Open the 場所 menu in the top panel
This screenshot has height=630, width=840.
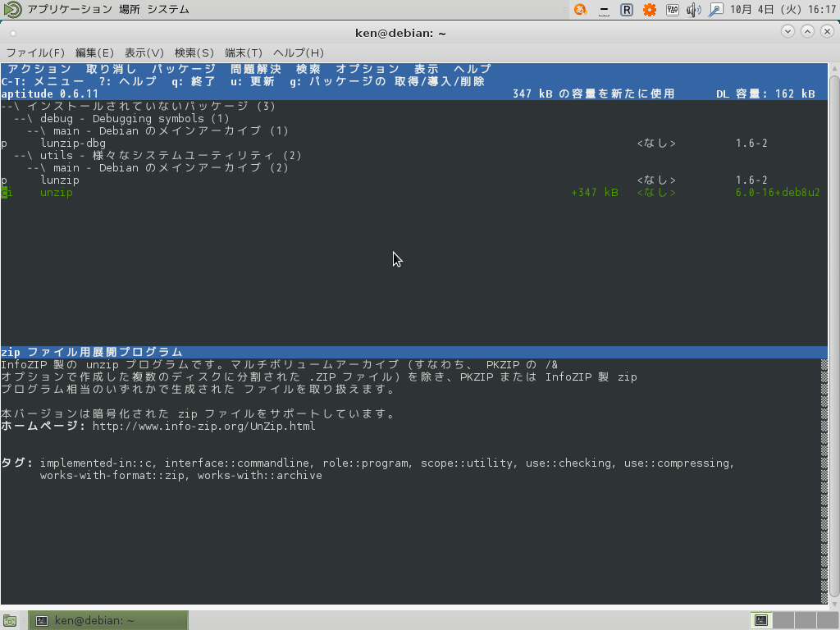tap(129, 9)
